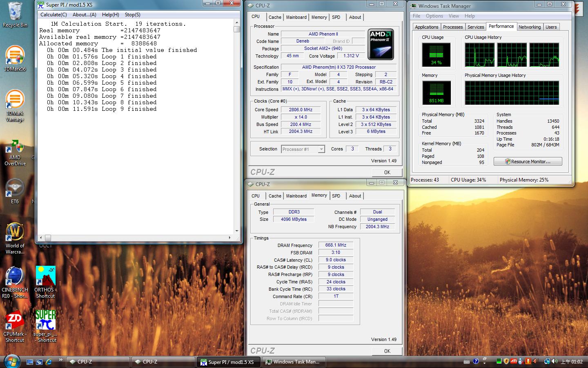
Task: Switch to the Windows Task Manager taskbar button
Action: tap(294, 362)
